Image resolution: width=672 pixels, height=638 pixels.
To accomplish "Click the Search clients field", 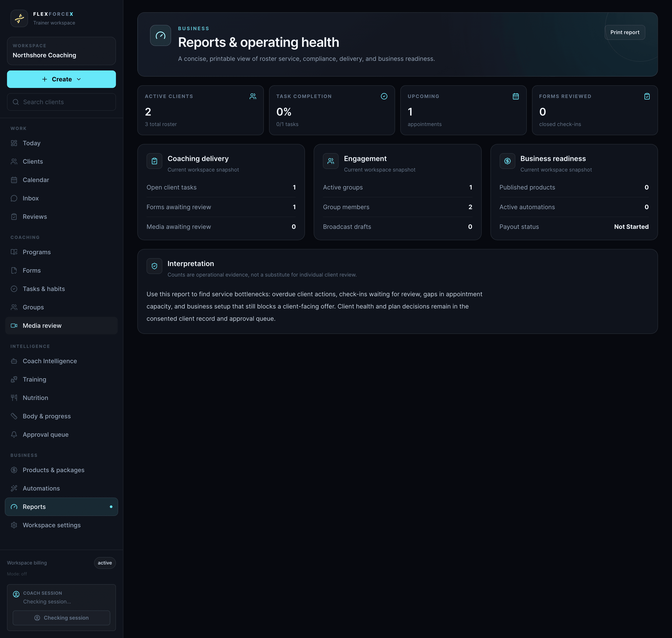I will (x=61, y=102).
